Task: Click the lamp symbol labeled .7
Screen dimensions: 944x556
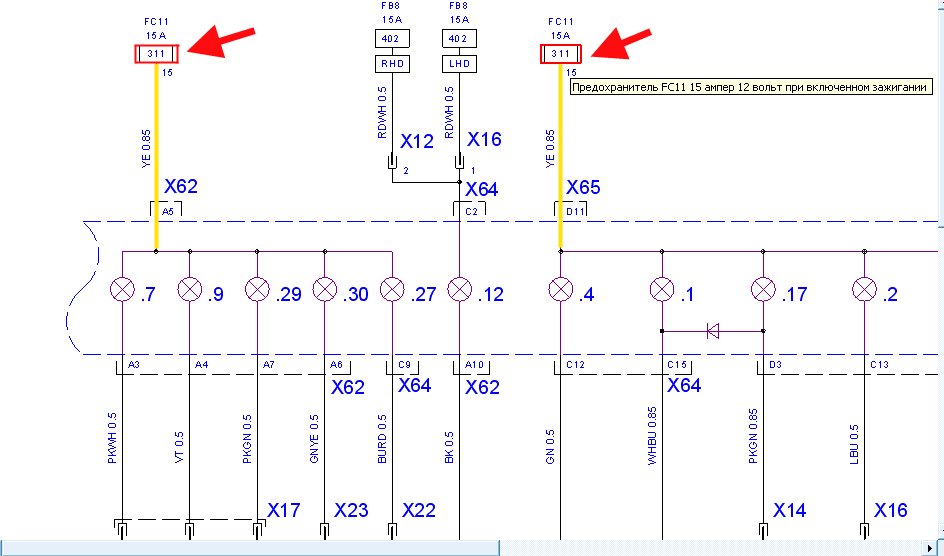Action: tap(122, 290)
